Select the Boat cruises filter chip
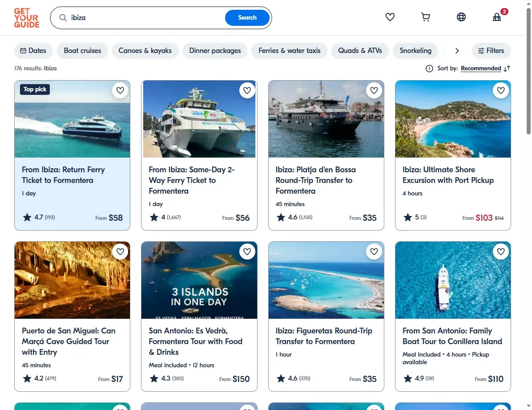 [x=82, y=51]
